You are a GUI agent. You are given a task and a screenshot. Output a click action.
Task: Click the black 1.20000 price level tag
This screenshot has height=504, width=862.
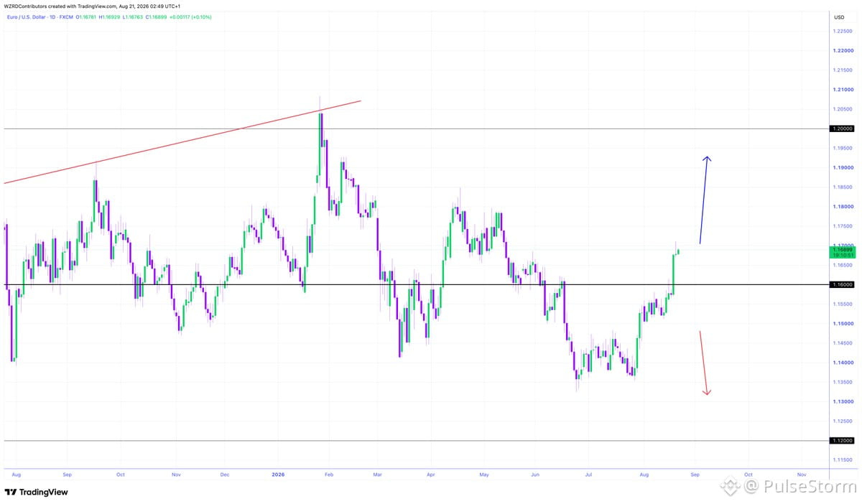pyautogui.click(x=842, y=129)
